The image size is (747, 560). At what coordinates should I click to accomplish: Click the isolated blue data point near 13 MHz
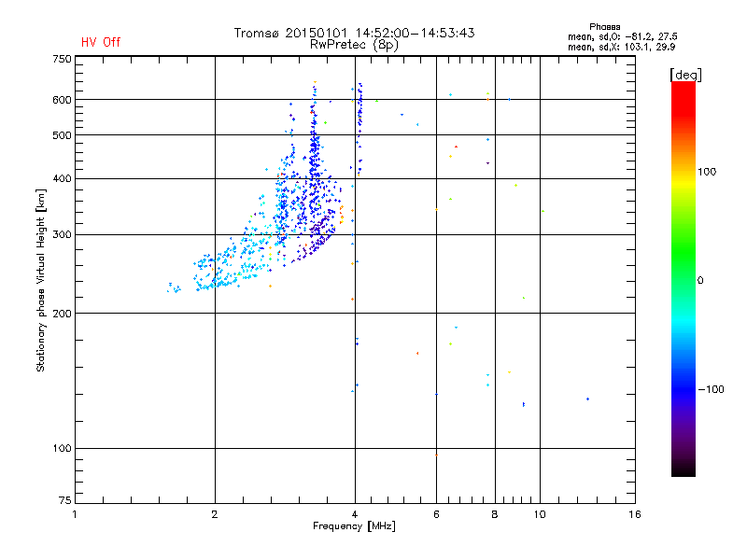click(588, 399)
